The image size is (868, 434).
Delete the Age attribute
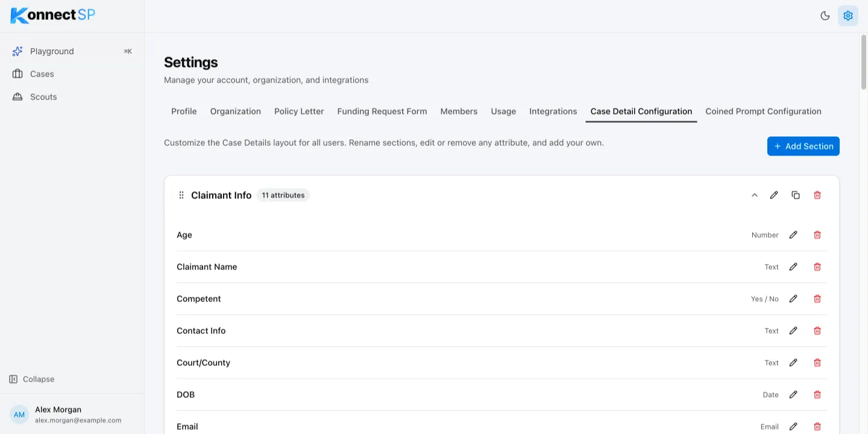click(x=817, y=235)
